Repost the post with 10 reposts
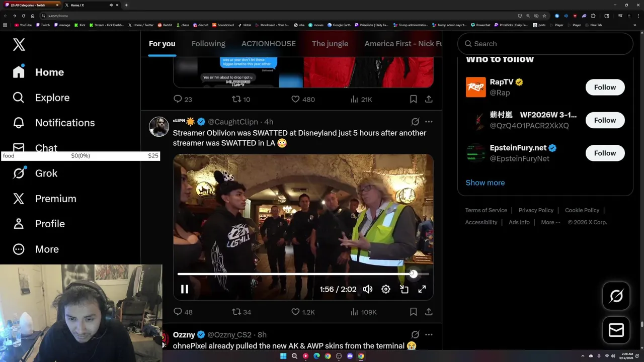Image resolution: width=644 pixels, height=362 pixels. pos(241,99)
